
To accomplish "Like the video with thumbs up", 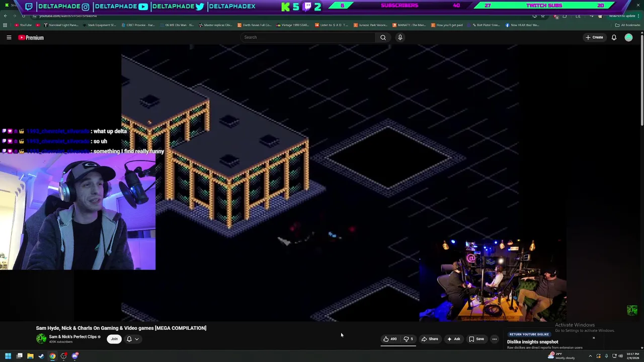I will tap(390, 339).
